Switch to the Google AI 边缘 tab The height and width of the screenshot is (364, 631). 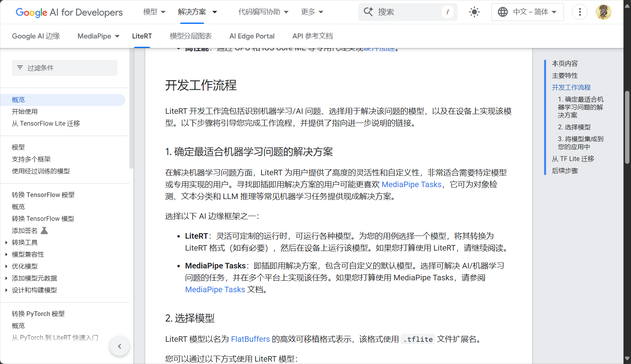coord(36,36)
